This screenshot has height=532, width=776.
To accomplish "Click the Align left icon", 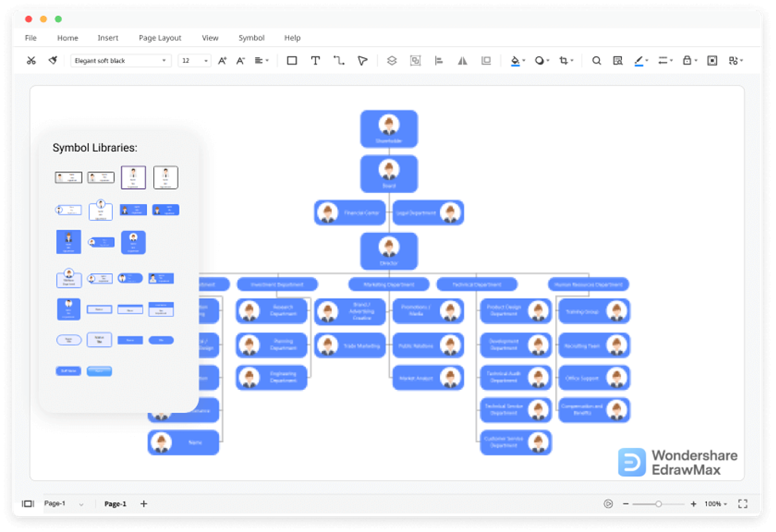I will tap(438, 60).
